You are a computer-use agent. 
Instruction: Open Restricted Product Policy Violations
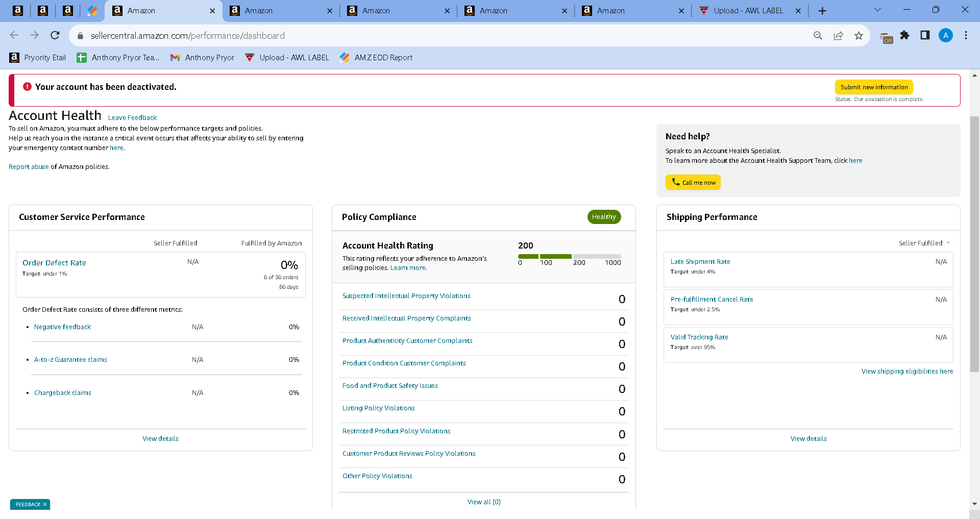(396, 431)
